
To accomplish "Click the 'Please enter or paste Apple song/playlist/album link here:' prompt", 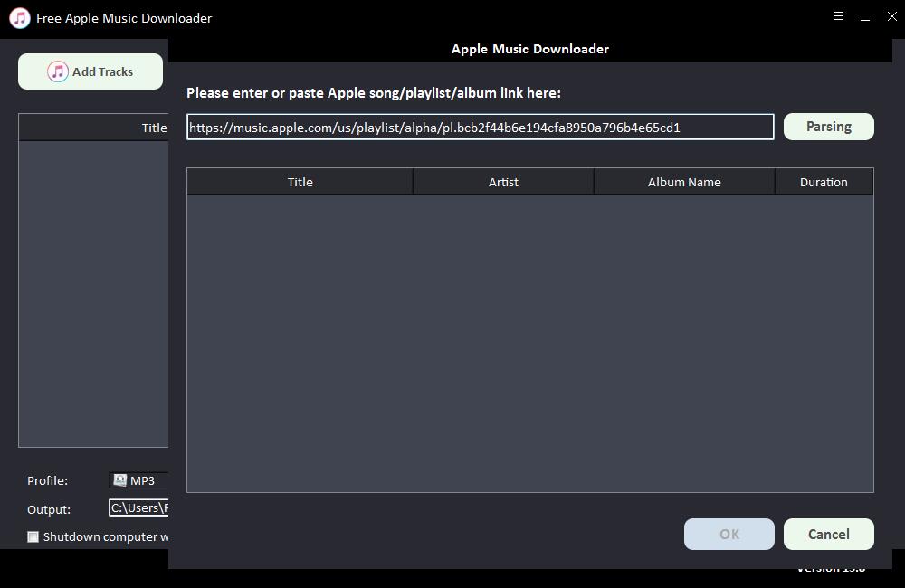I will tap(374, 93).
